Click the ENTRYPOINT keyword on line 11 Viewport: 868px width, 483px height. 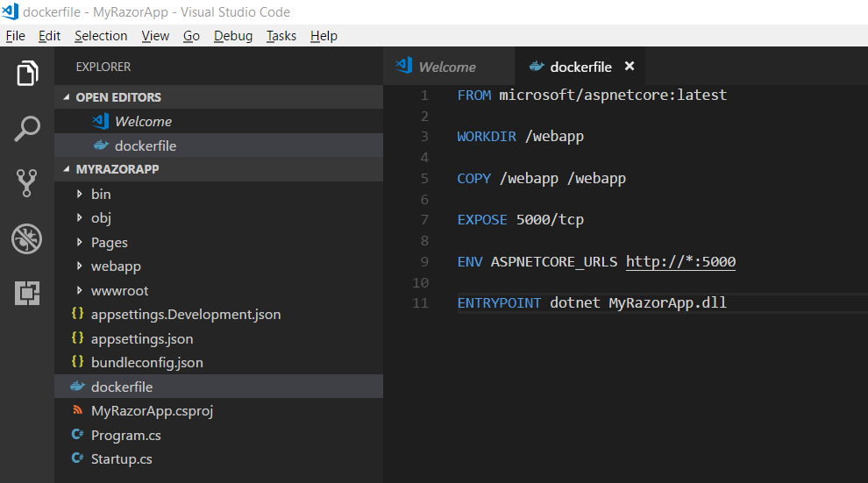point(499,302)
